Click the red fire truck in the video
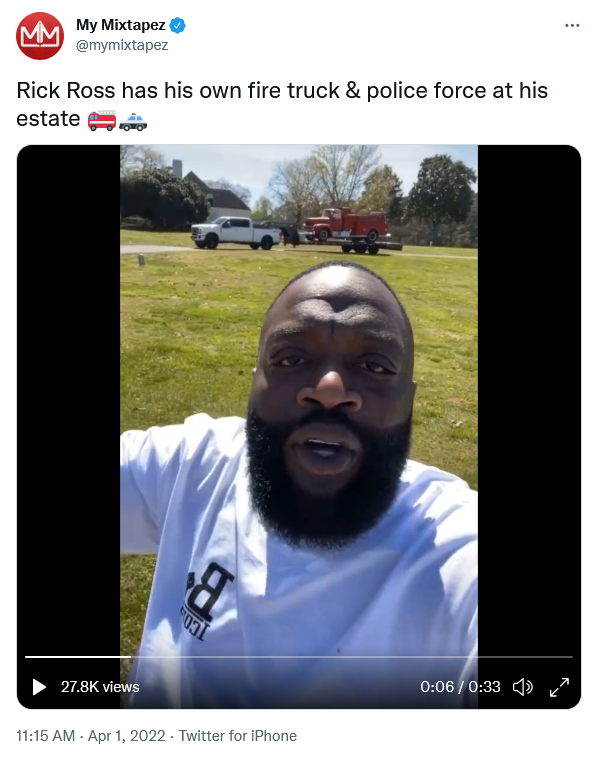The image size is (598, 758). [x=347, y=224]
